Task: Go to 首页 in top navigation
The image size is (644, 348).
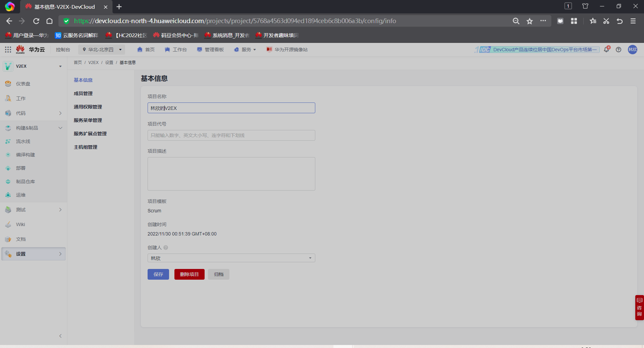Action: click(146, 50)
